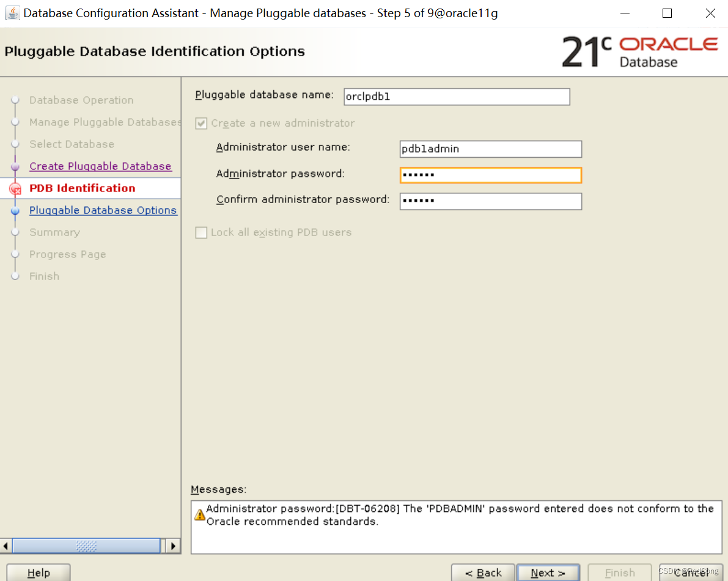Click the Select Database step

[x=72, y=144]
